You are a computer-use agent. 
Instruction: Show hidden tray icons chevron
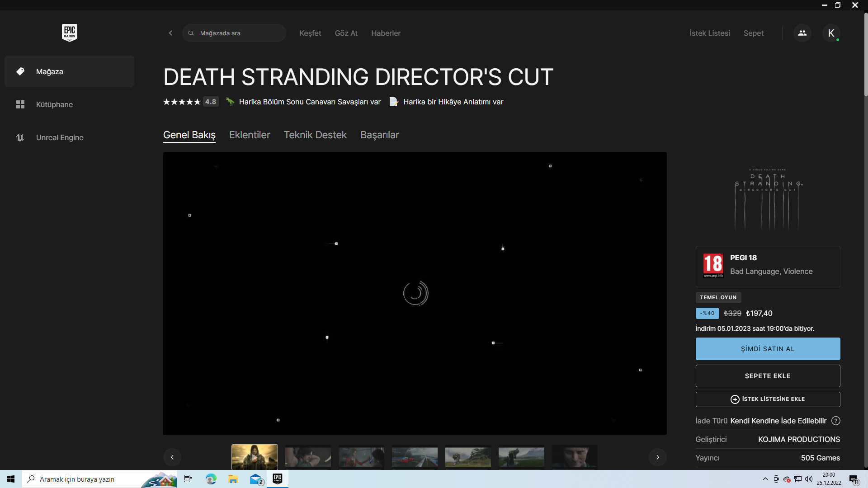click(765, 479)
